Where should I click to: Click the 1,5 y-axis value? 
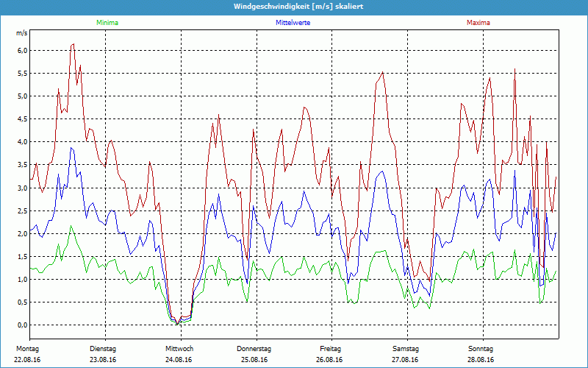pyautogui.click(x=23, y=256)
